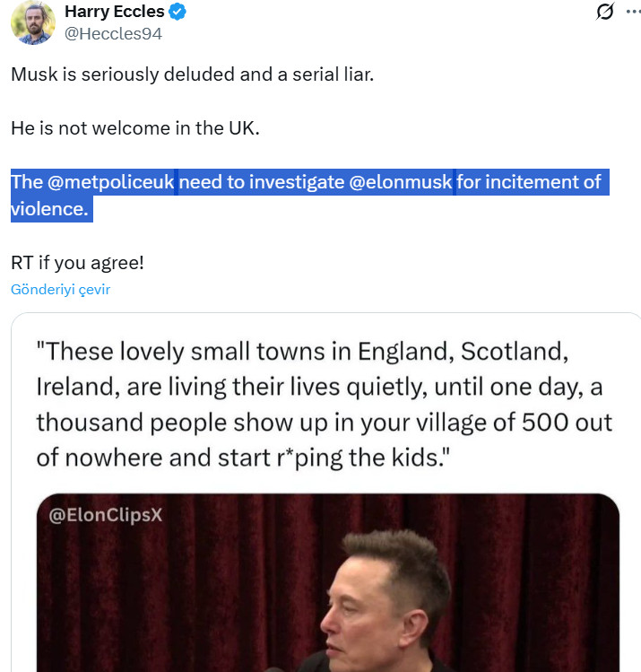This screenshot has width=641, height=672.
Task: Open the @metpoliceuk mention
Action: (x=110, y=182)
